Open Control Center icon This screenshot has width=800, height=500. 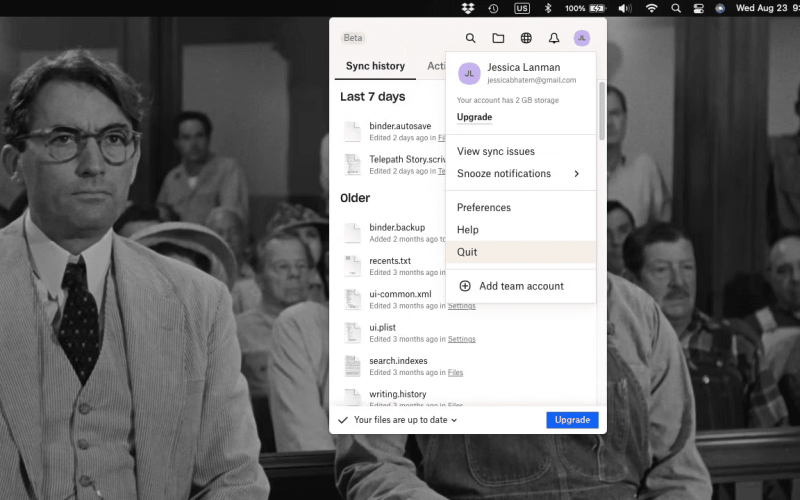(698, 8)
